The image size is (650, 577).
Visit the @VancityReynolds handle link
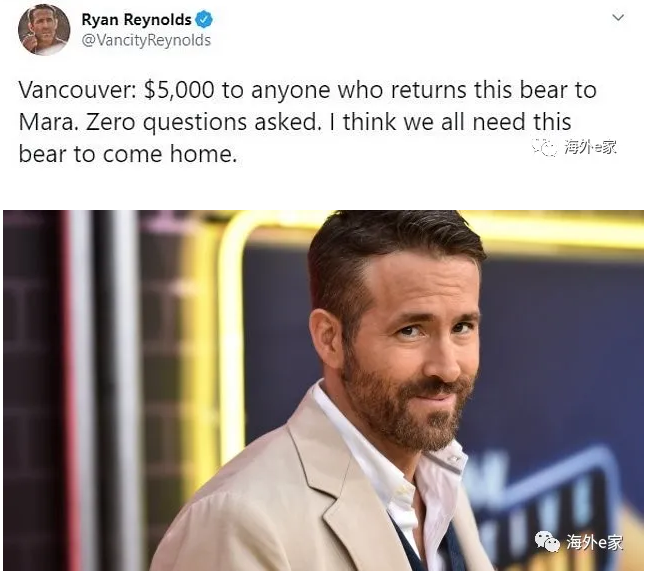pyautogui.click(x=146, y=40)
